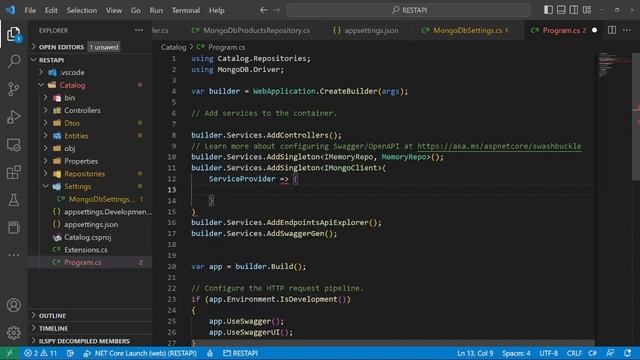Open the Search view in activity bar
The image size is (640, 360).
pos(14,62)
